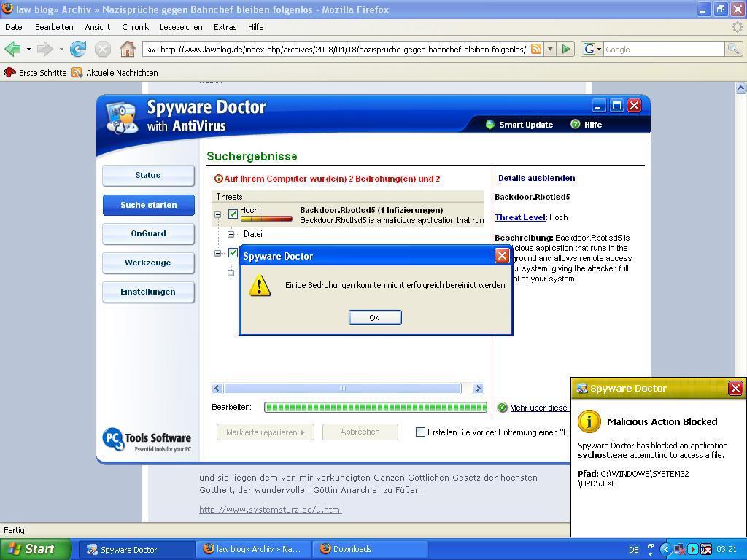This screenshot has height=560, width=747.
Task: Collapse the Backdoor.Rbot!sd5 threat tree node
Action: pos(217,215)
